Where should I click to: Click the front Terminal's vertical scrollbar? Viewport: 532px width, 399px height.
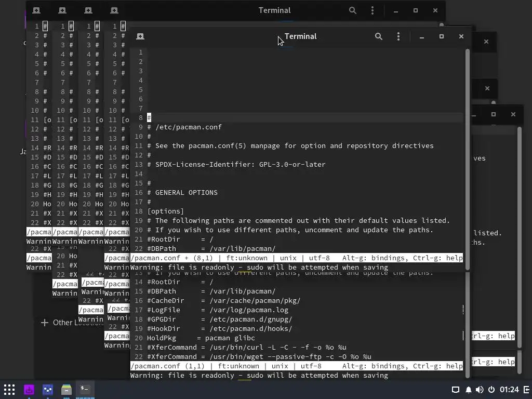pos(467,159)
